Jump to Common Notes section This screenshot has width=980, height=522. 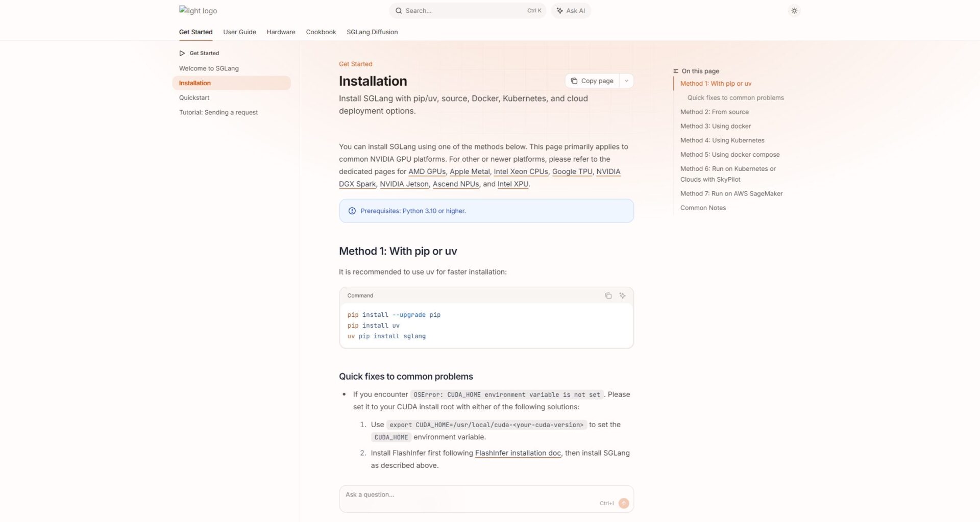[703, 208]
